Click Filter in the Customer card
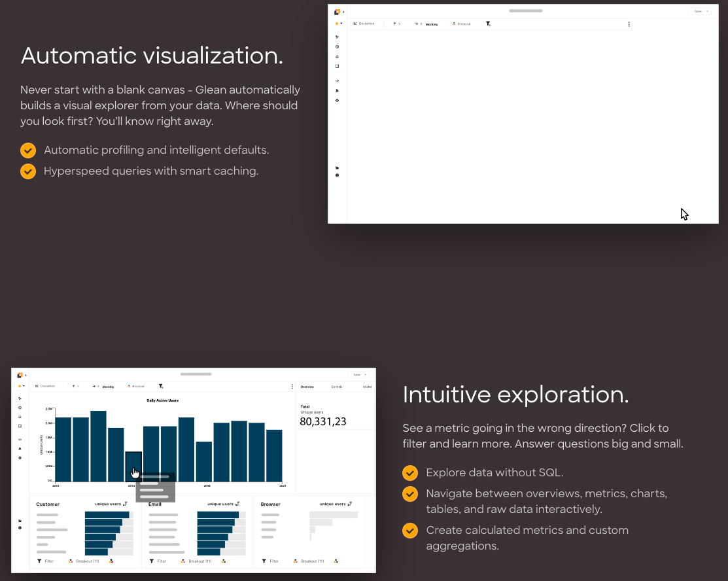The width and height of the screenshot is (728, 581). (46, 561)
